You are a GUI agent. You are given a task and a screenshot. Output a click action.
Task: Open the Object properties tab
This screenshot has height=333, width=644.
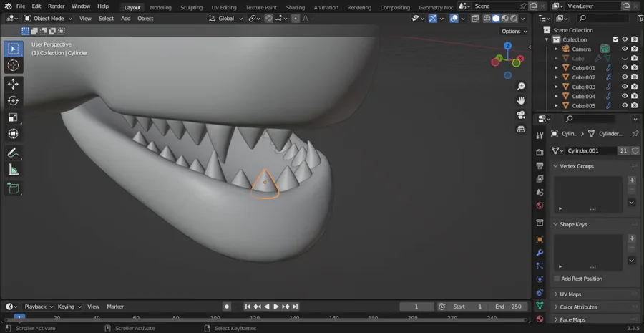point(540,239)
